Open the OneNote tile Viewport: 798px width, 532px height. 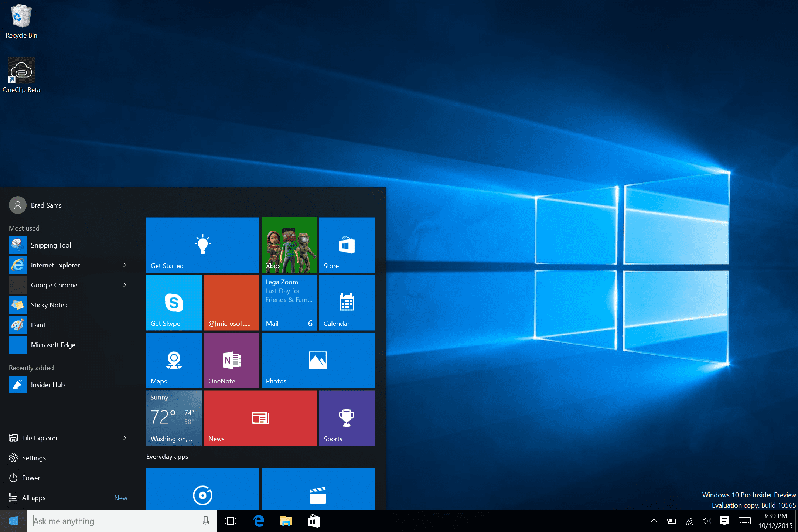(231, 360)
